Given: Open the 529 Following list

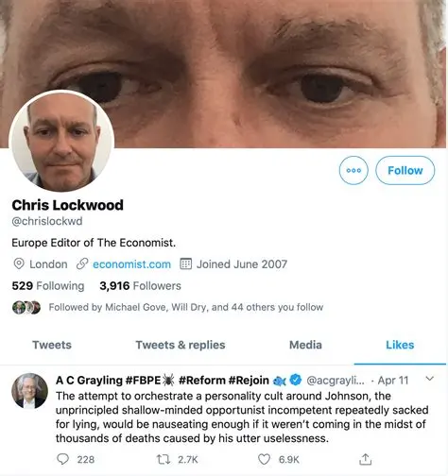Looking at the screenshot, I should 48,286.
